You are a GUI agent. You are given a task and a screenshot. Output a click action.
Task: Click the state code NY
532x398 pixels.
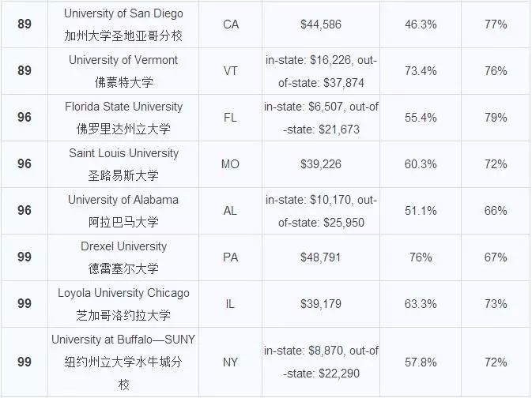230,362
